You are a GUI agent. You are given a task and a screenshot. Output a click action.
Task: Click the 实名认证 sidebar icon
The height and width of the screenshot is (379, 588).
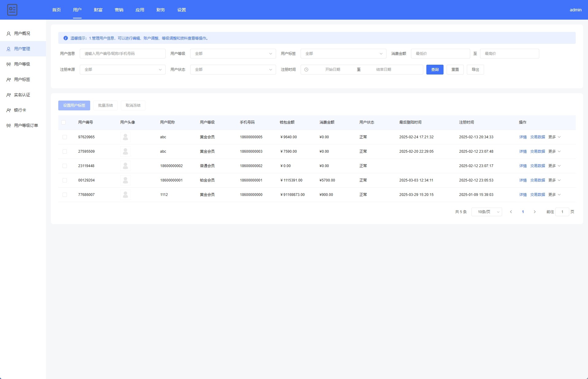click(x=9, y=95)
